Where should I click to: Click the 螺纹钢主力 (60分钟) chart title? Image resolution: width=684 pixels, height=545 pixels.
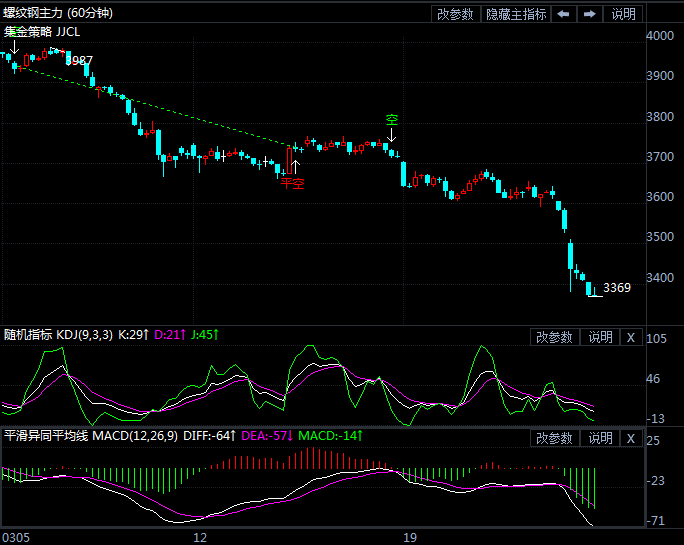coord(58,13)
